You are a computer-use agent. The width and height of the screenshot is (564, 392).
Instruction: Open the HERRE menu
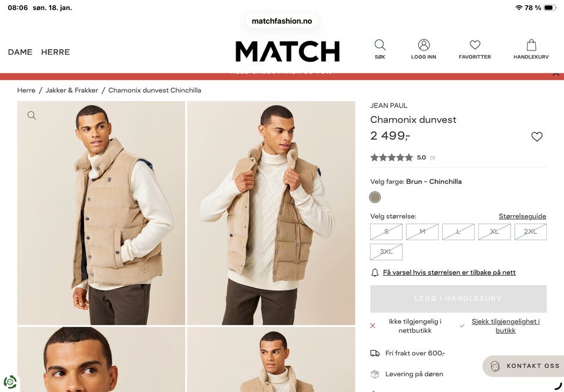55,52
